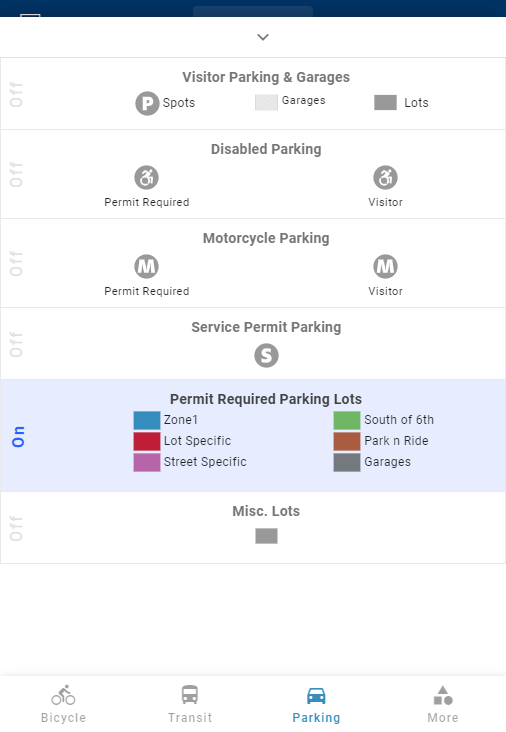Open the More tab

443,705
